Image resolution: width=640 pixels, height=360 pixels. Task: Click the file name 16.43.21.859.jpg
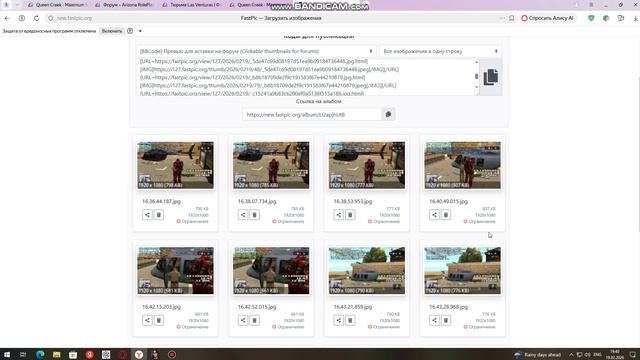(x=353, y=307)
